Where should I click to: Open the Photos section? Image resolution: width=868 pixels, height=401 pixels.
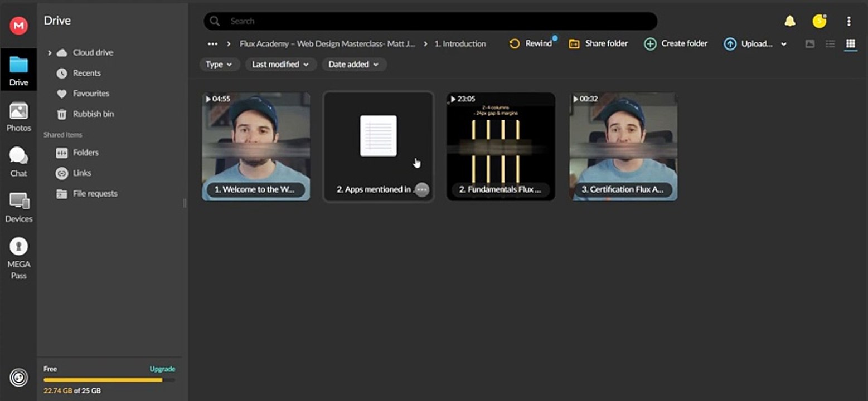click(x=18, y=117)
